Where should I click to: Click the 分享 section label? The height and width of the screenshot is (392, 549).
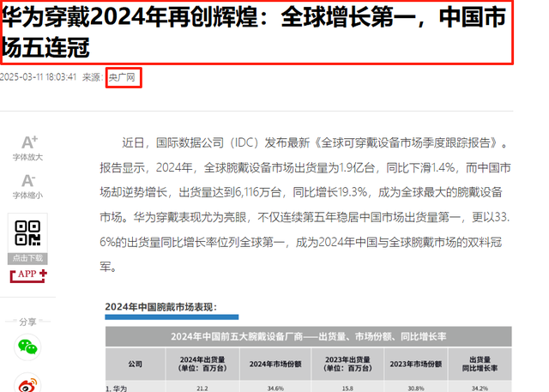(x=27, y=322)
